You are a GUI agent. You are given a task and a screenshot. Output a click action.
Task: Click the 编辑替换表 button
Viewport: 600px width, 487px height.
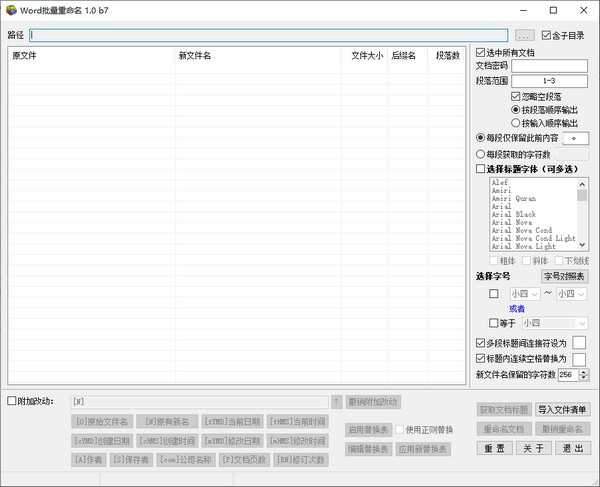[368, 449]
